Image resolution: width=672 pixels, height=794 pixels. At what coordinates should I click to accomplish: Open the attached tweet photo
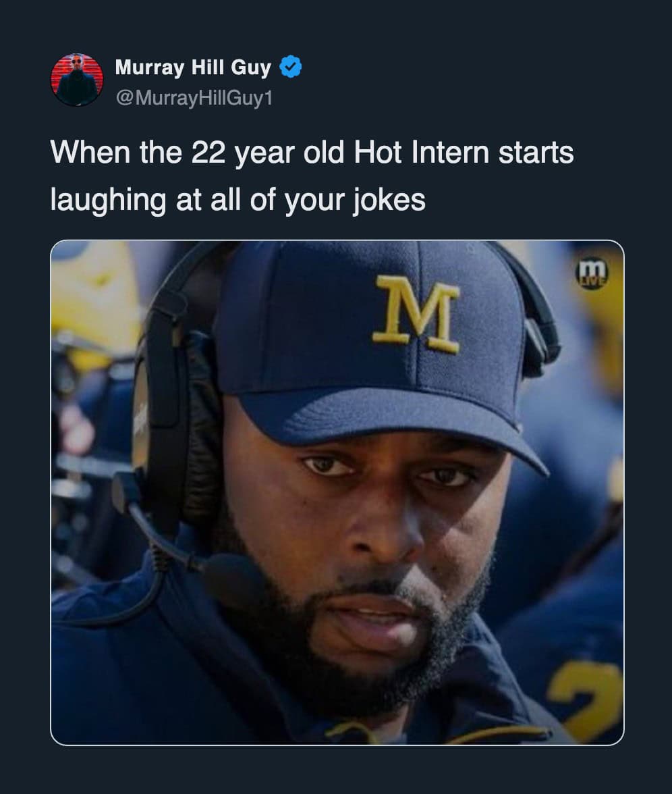tap(337, 493)
